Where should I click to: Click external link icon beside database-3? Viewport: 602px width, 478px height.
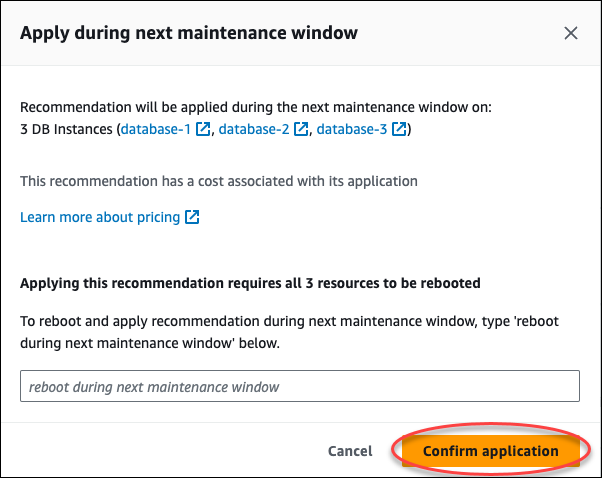(399, 129)
